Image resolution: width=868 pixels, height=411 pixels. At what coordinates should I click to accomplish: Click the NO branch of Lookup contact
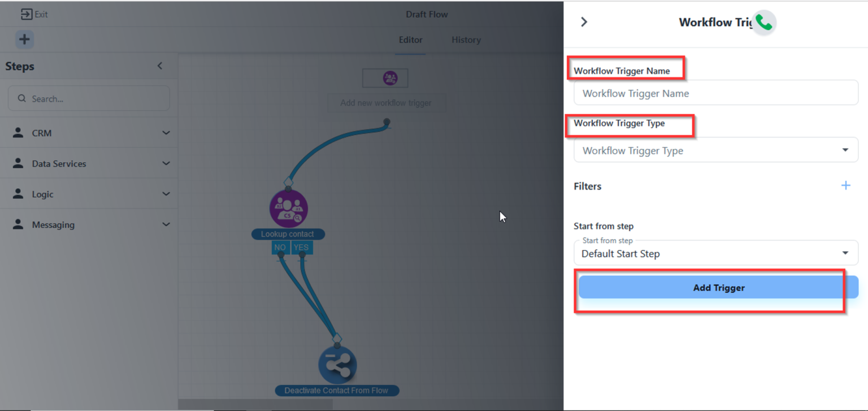[x=280, y=247]
